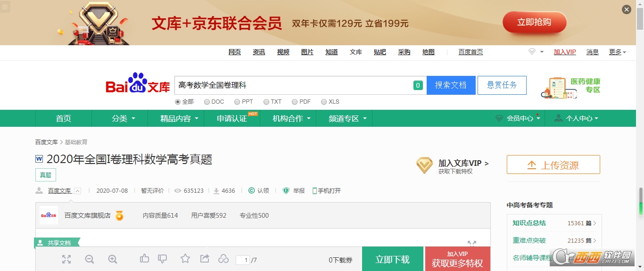Select the DOC file type radio button
Viewport: 644px width, 271px height.
click(207, 102)
